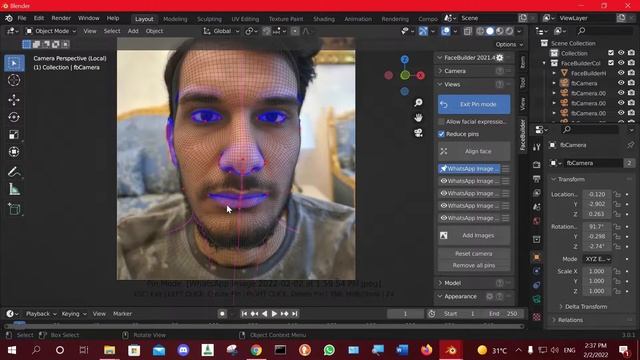This screenshot has height=360, width=640.
Task: Click the Blender logo menu icon
Action: (9, 18)
